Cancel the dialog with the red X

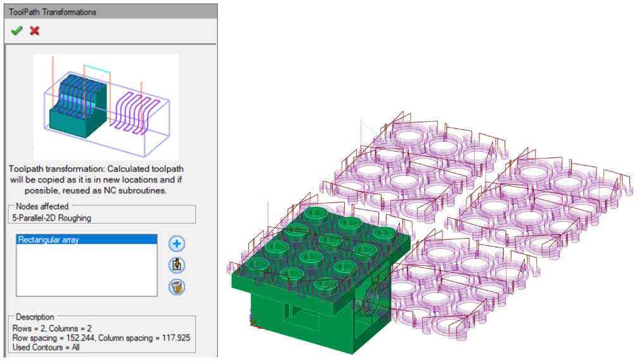click(x=35, y=30)
